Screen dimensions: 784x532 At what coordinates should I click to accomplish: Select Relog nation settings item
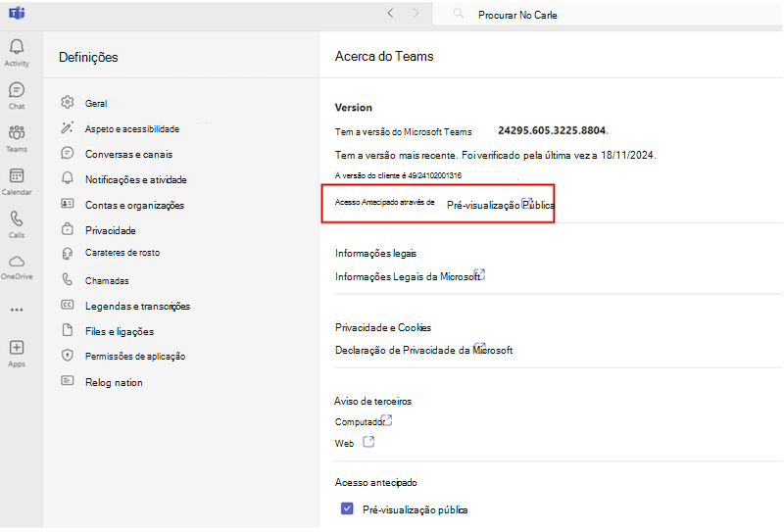(x=114, y=382)
